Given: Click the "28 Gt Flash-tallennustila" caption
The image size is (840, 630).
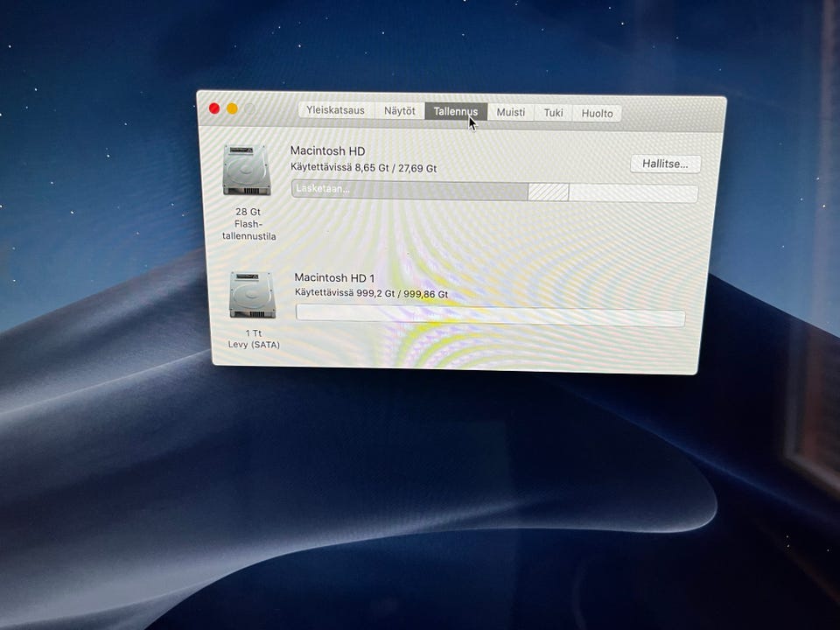Looking at the screenshot, I should coord(248,224).
